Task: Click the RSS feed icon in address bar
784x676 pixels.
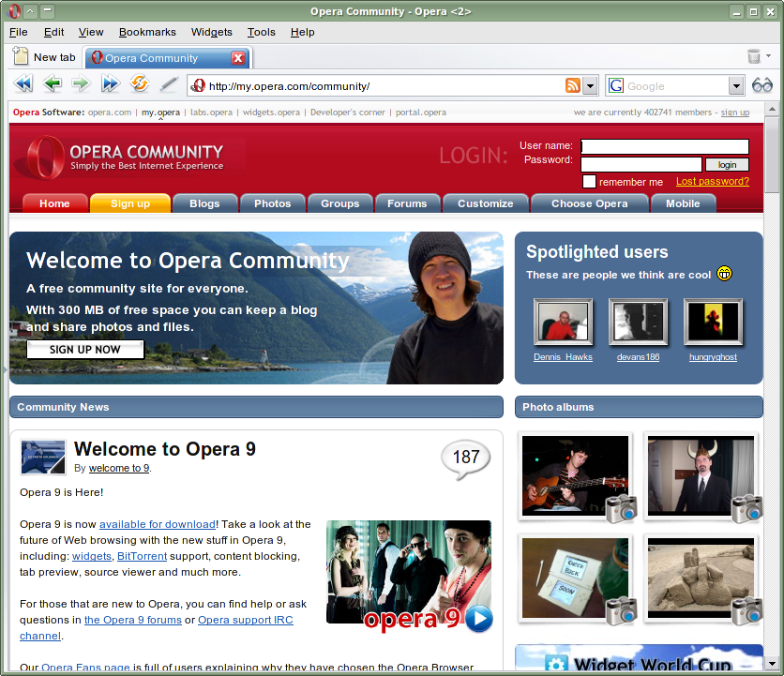Action: tap(572, 84)
